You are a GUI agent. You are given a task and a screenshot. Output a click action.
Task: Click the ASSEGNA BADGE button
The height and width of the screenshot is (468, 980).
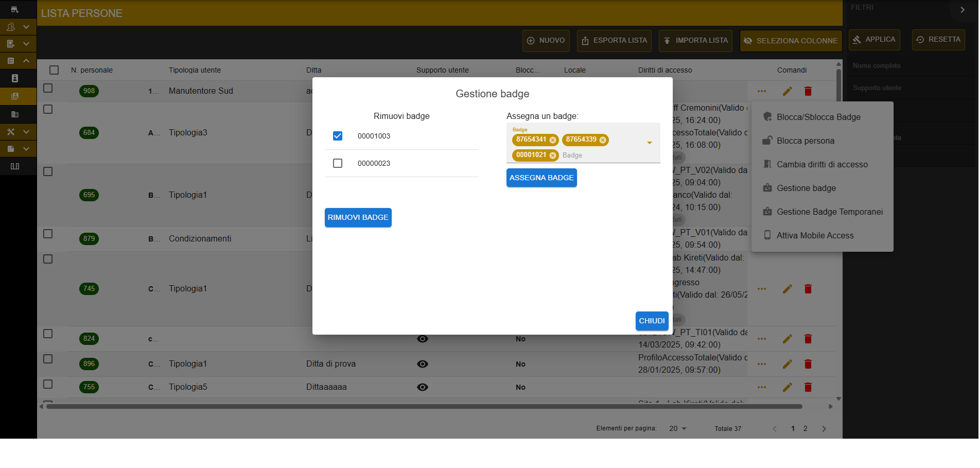click(x=541, y=178)
